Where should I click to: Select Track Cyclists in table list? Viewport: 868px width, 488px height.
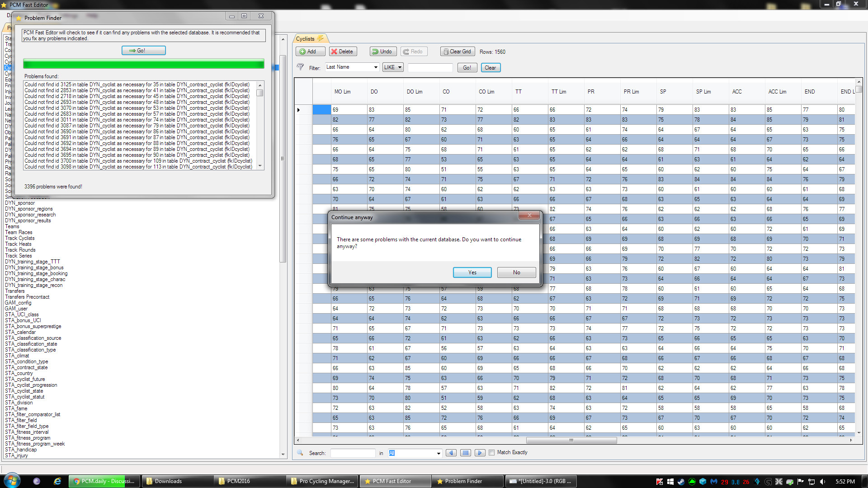pos(20,238)
